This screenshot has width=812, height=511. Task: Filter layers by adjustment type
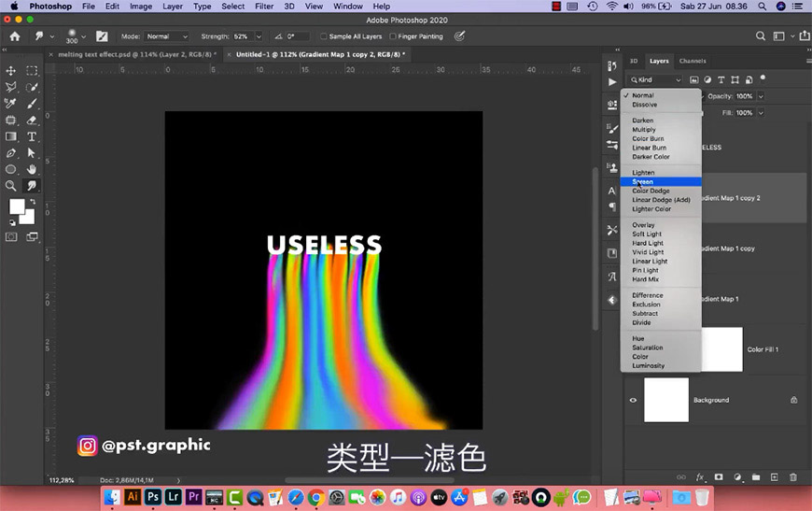pyautogui.click(x=707, y=79)
